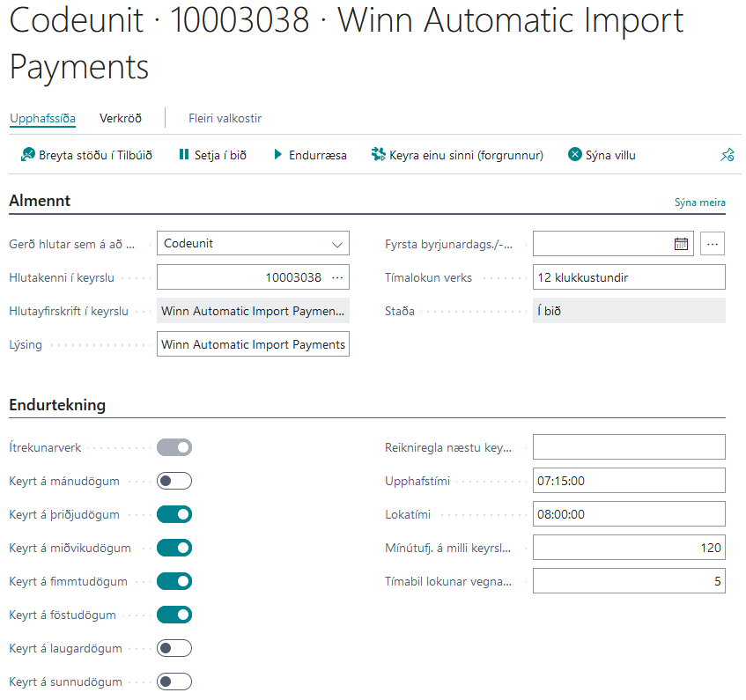
Task: Click ellipsis inside Hlutakenni í keyrslu field
Action: pos(337,277)
